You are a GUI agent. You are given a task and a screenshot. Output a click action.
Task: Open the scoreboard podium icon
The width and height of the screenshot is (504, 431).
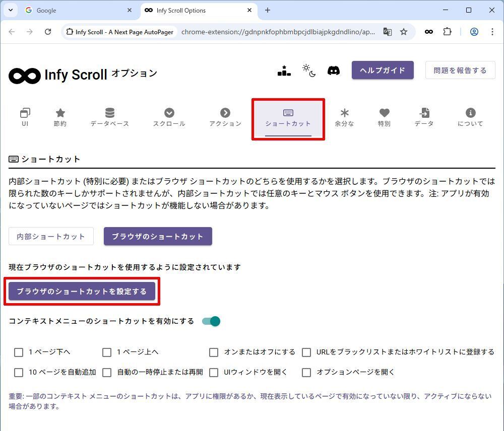tap(284, 70)
